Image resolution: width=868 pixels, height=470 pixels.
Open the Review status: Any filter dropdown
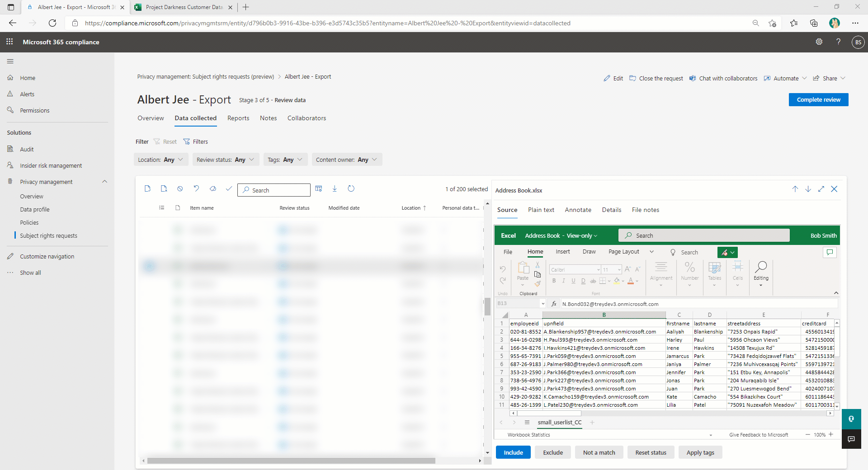(x=226, y=160)
